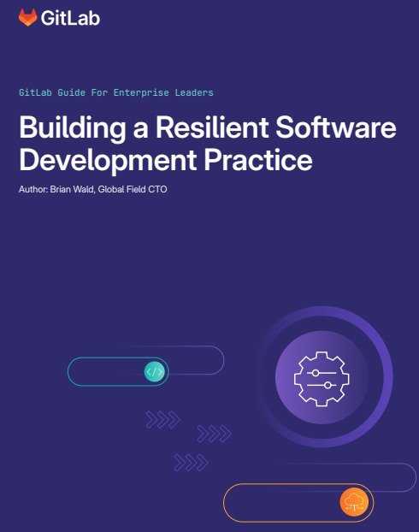Toggle the orange-outlined pill switch
The image size is (419, 532).
click(298, 502)
